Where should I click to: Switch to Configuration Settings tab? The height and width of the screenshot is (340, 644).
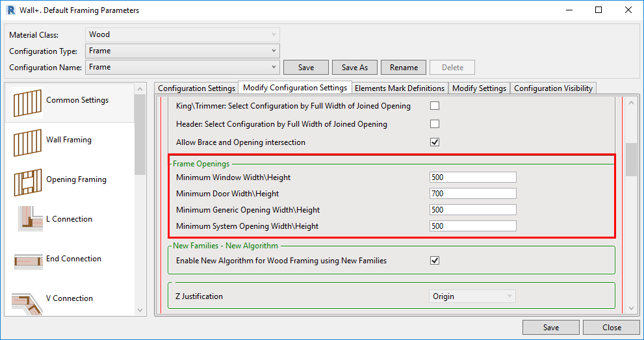coord(196,88)
